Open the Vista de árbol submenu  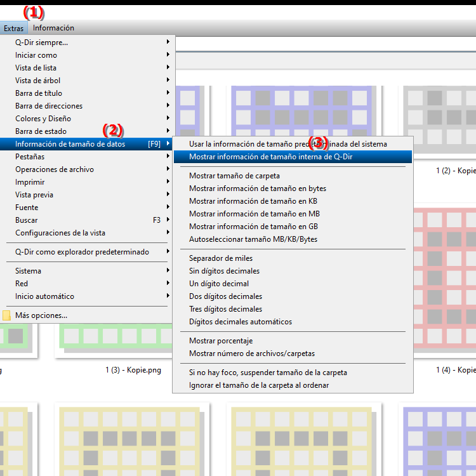87,81
